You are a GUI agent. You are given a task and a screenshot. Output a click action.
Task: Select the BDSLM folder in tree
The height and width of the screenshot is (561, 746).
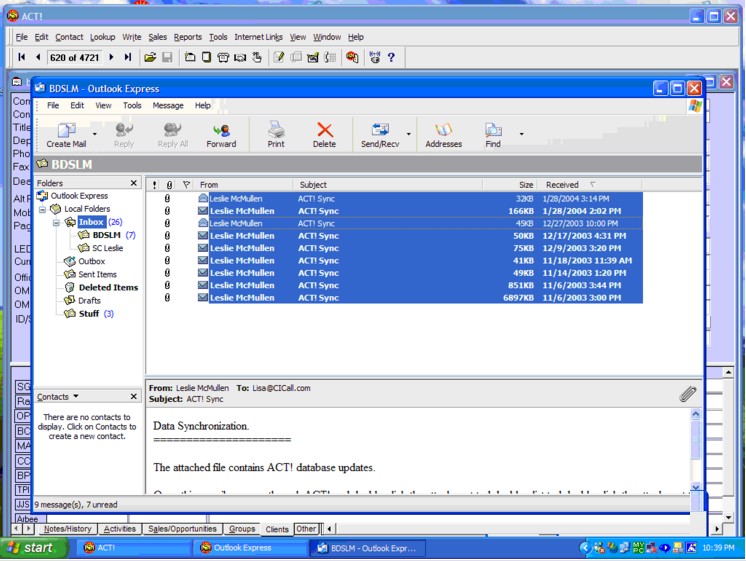click(x=106, y=235)
